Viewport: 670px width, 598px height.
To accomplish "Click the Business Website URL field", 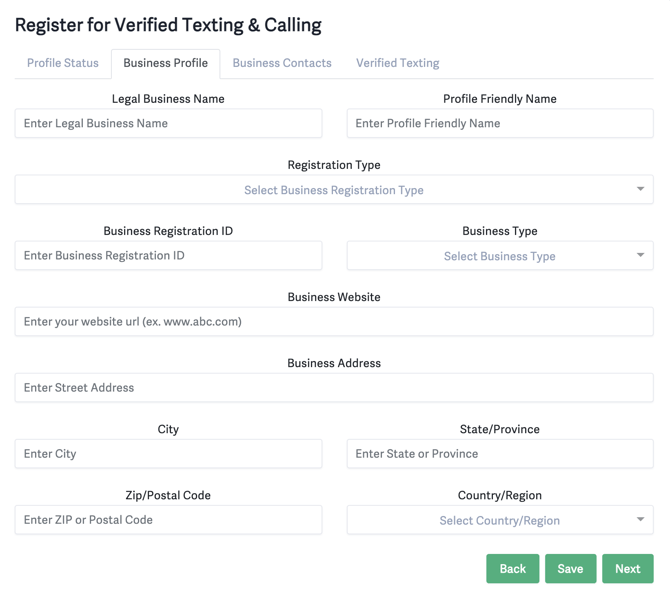I will 333,322.
